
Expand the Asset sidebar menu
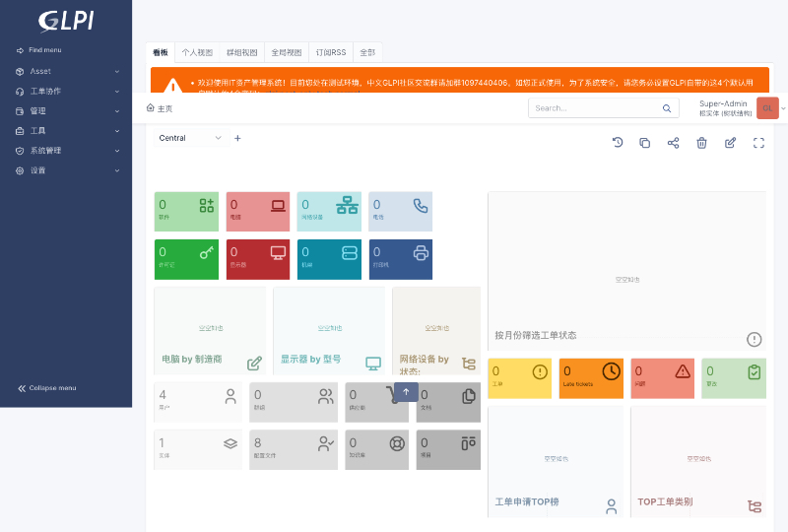click(x=66, y=71)
